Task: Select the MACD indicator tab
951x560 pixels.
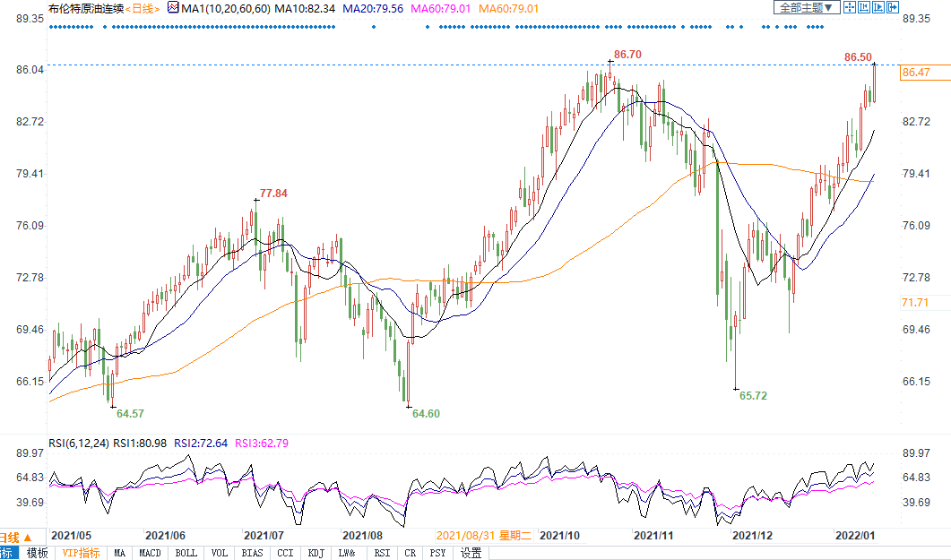Action: 150,553
